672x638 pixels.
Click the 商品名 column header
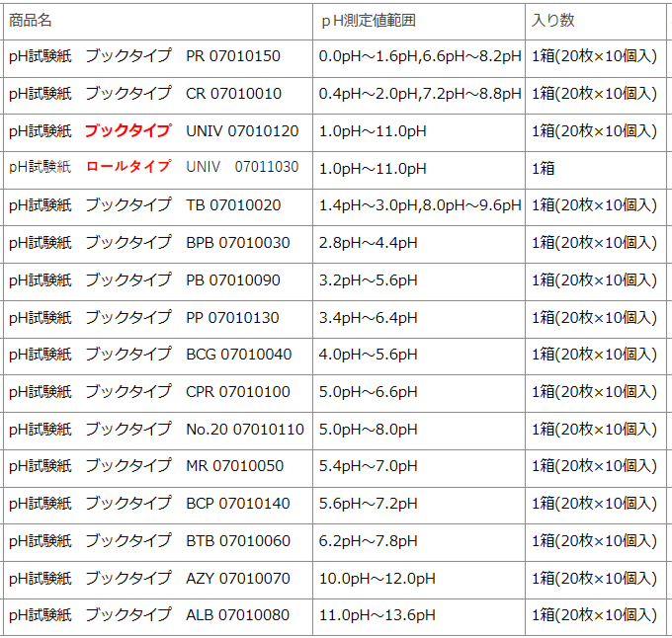31,20
